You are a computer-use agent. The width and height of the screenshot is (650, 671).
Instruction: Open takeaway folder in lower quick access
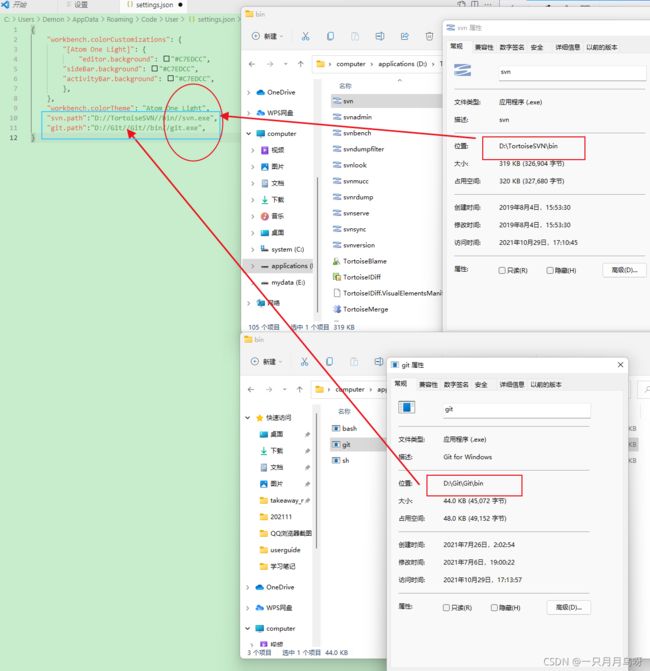(285, 500)
